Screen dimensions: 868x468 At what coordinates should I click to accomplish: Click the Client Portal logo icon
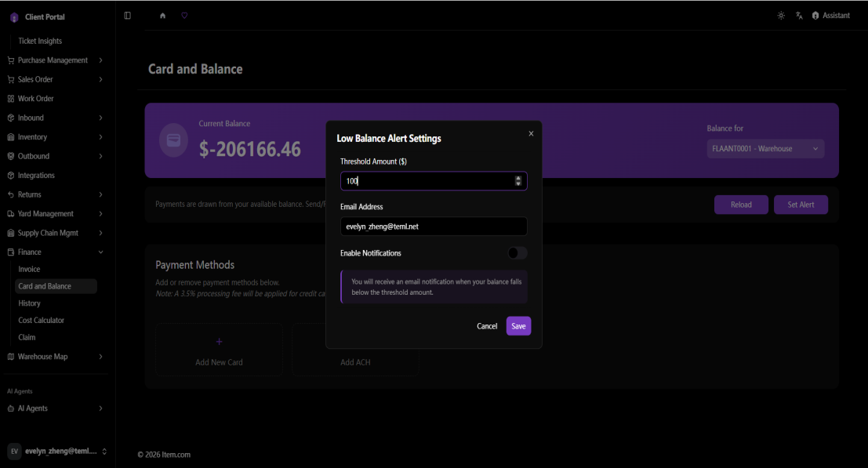(x=14, y=17)
